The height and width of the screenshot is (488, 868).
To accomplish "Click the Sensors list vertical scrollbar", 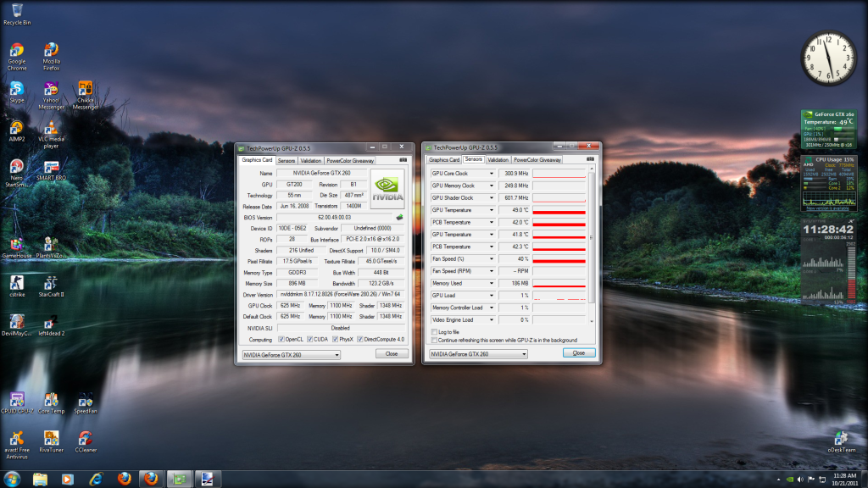I will pyautogui.click(x=592, y=237).
